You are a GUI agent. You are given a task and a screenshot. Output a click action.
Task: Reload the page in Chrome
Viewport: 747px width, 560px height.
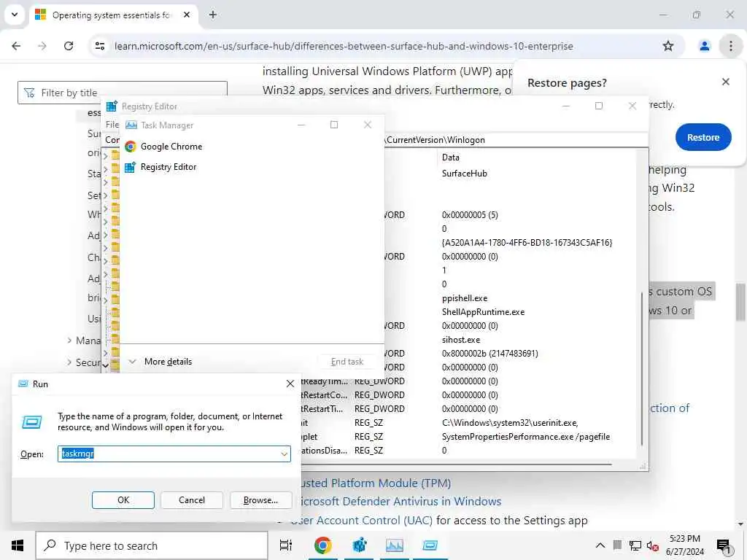(x=69, y=46)
